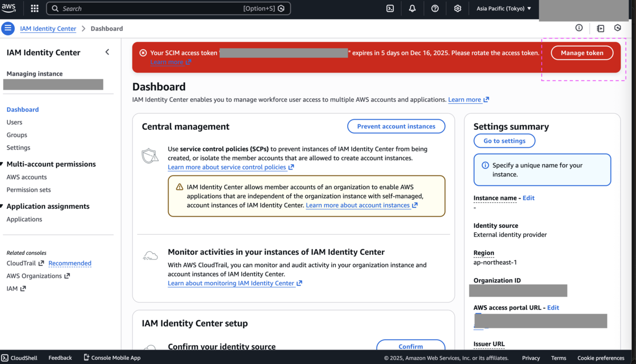Open the AWS Organizations related console link
Image resolution: width=636 pixels, height=364 pixels.
[x=38, y=276]
